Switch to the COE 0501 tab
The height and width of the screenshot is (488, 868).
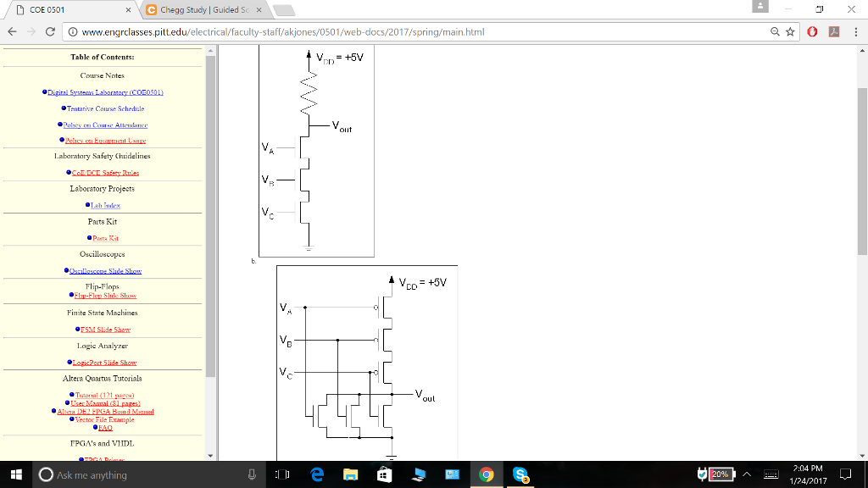pos(72,10)
